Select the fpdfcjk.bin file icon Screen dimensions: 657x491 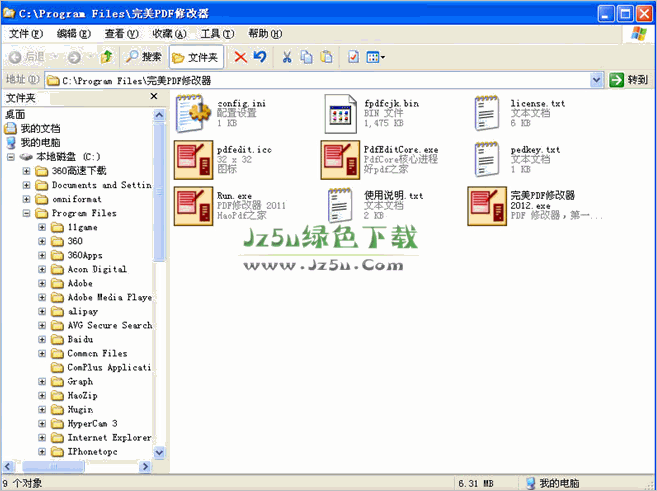340,114
